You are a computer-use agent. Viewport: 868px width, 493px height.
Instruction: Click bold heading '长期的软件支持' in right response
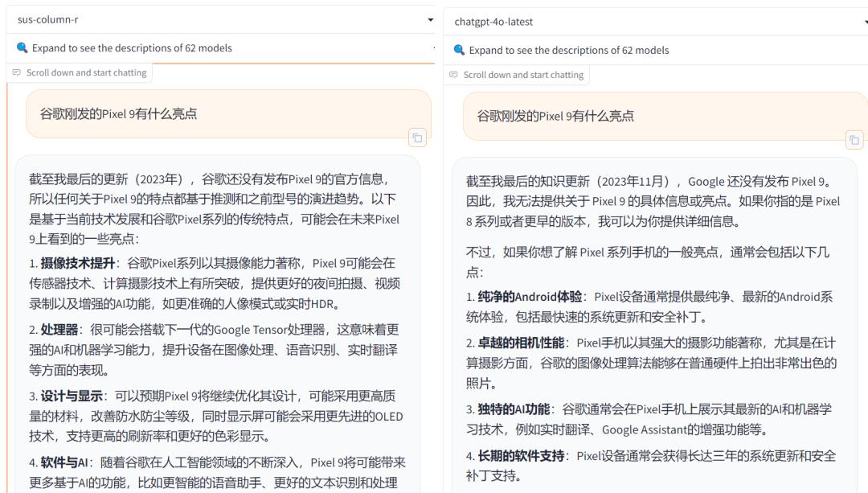pyautogui.click(x=521, y=456)
